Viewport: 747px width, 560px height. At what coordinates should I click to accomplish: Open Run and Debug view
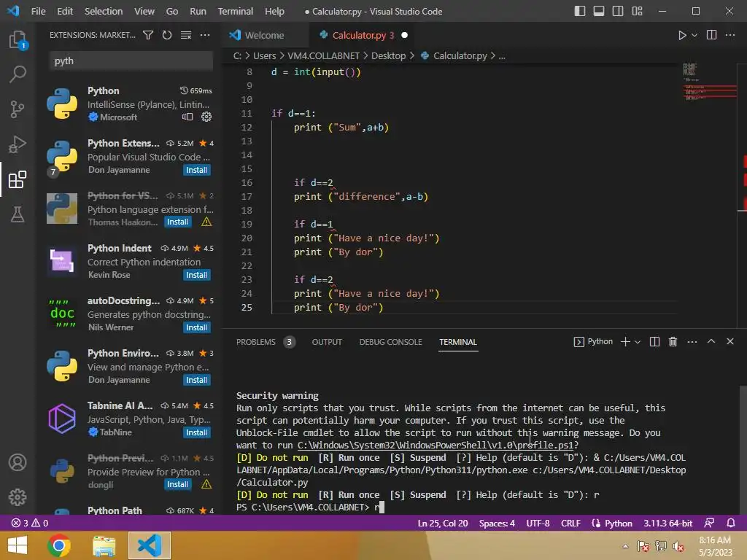[18, 144]
